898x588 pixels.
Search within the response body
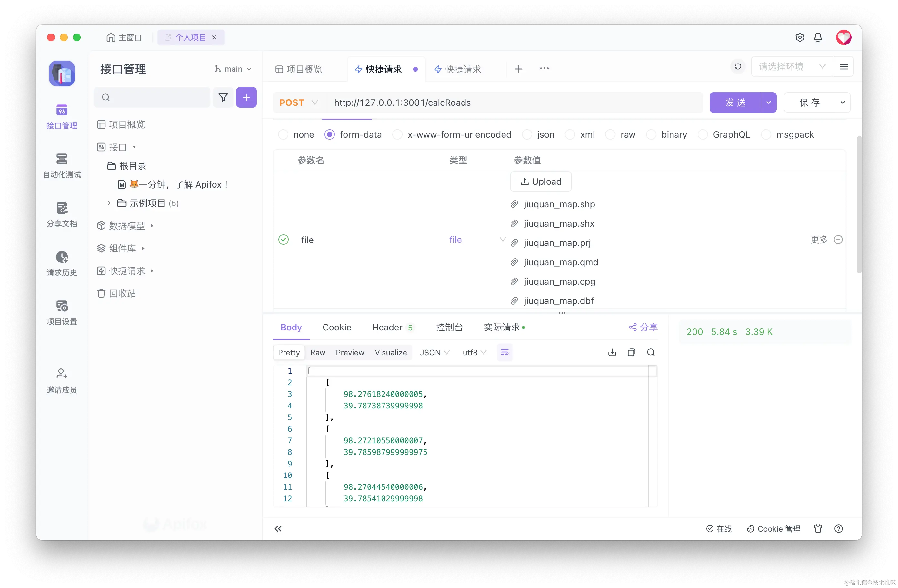click(x=651, y=352)
